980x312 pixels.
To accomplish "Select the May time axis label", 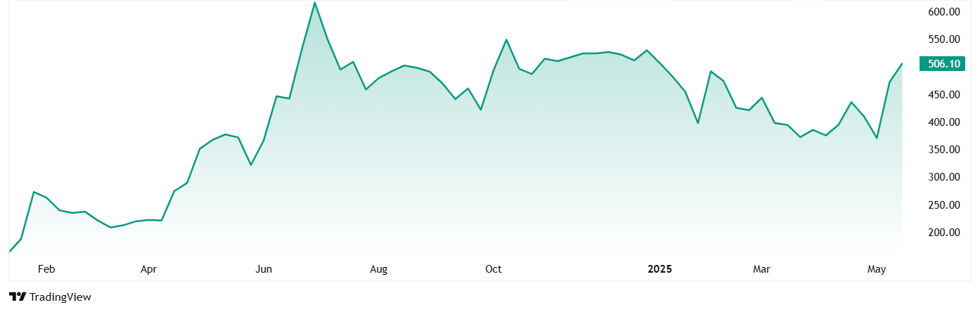I will pos(876,269).
